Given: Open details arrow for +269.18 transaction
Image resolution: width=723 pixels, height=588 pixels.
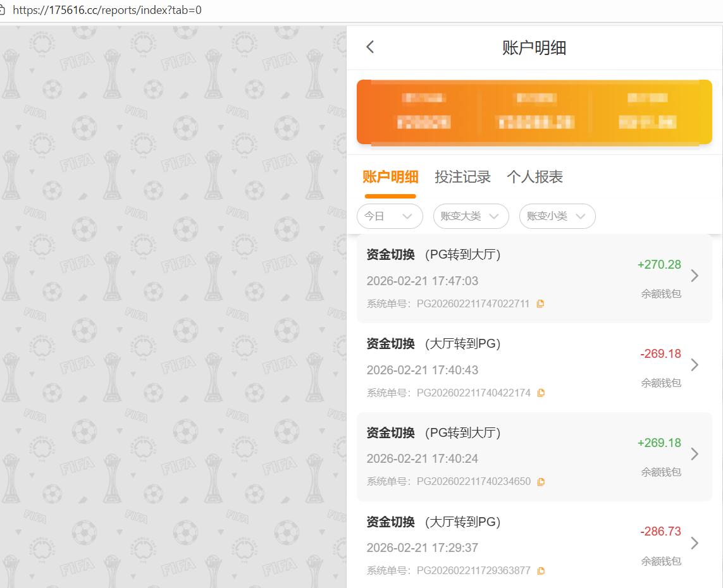Looking at the screenshot, I should [695, 454].
